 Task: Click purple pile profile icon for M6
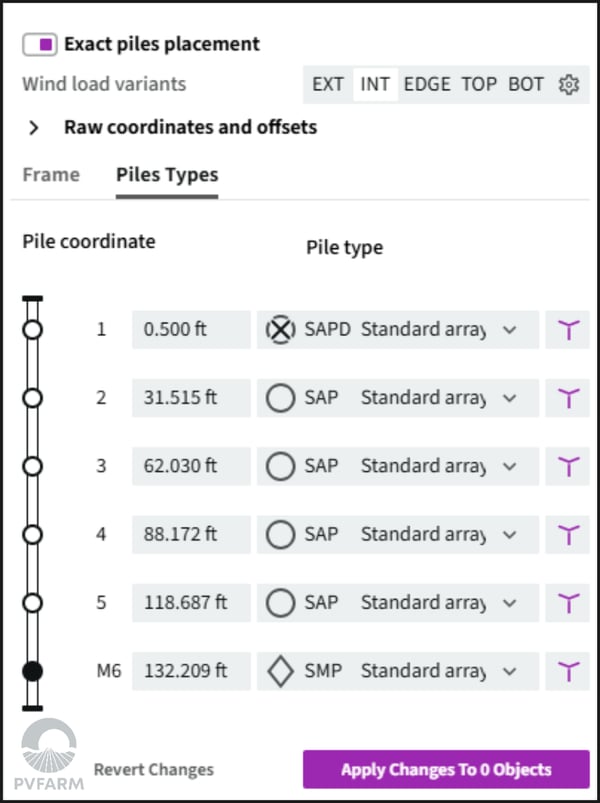(x=568, y=671)
